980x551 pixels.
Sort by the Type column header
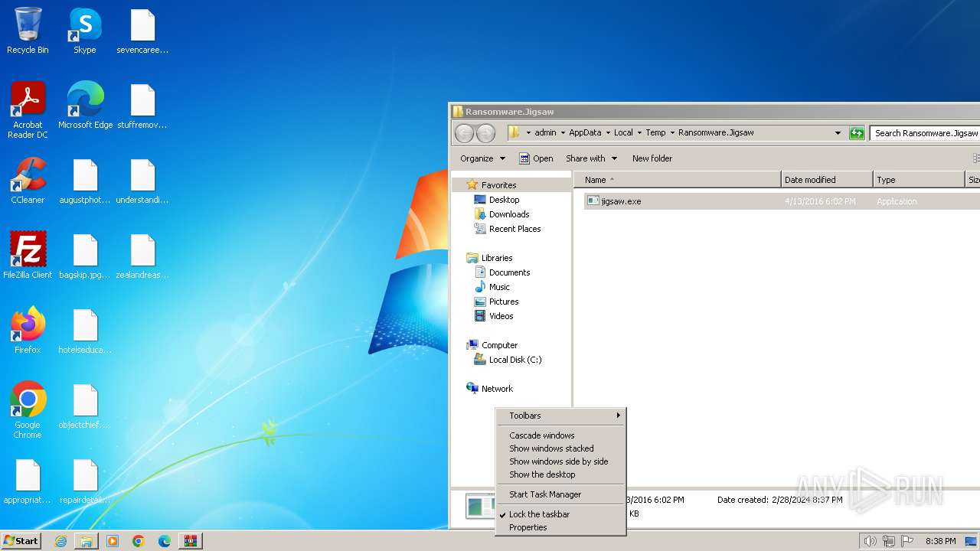pos(919,180)
